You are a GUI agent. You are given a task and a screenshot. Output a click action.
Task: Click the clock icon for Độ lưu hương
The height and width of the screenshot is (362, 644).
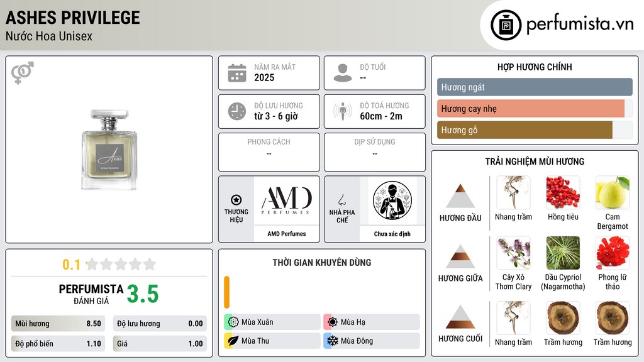[237, 111]
